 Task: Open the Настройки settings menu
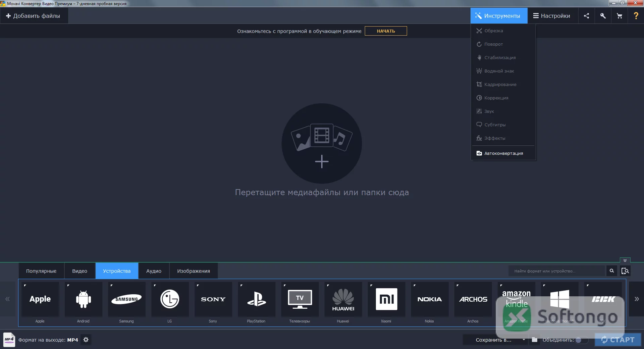tap(552, 16)
